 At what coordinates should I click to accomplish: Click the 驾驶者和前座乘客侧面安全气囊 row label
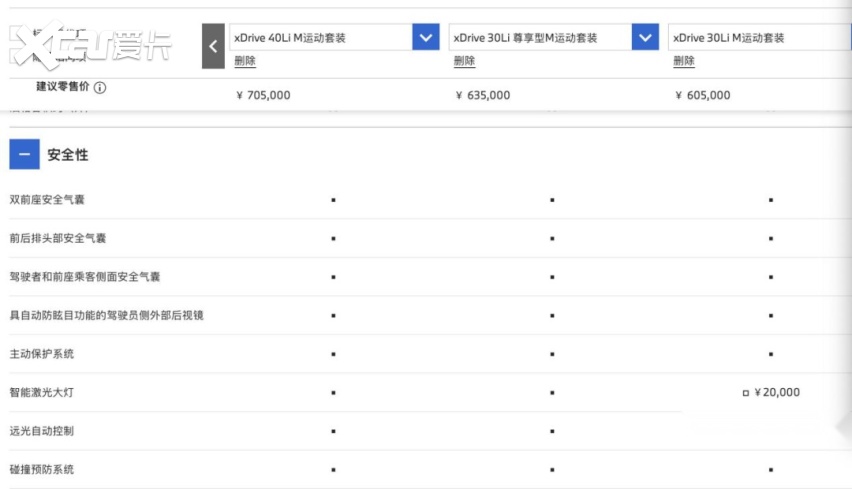(85, 277)
